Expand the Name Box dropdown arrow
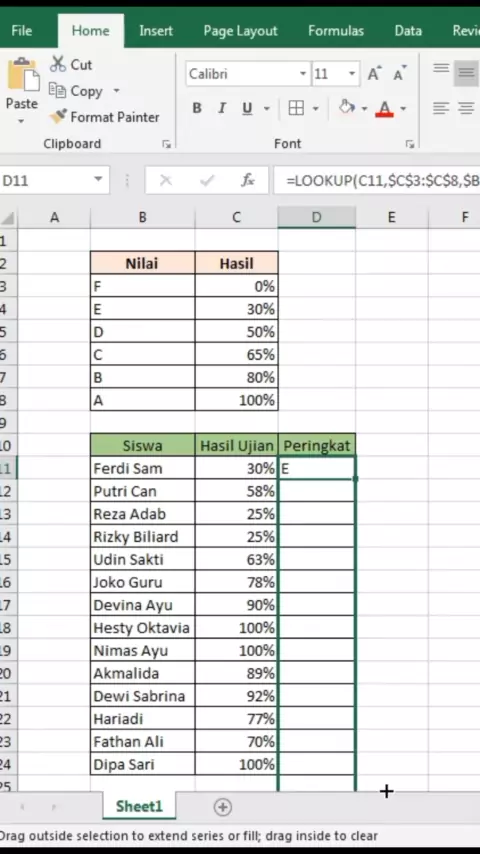Viewport: 480px width, 854px height. point(98,180)
